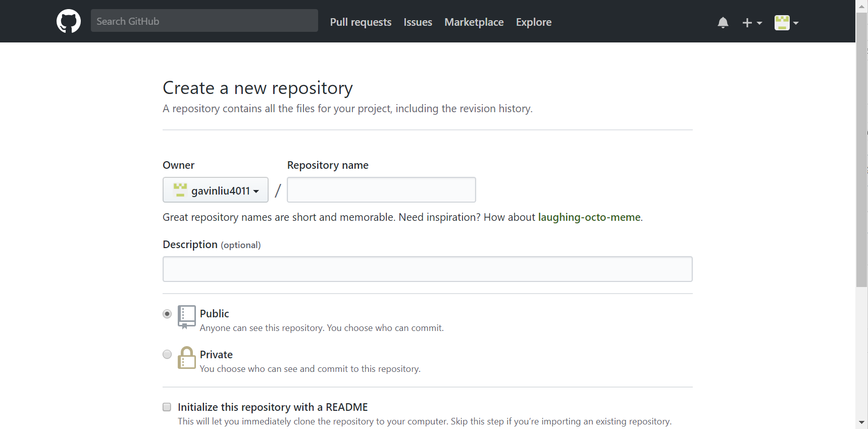Click the Public option label
Viewport: 868px width, 429px height.
pyautogui.click(x=215, y=314)
